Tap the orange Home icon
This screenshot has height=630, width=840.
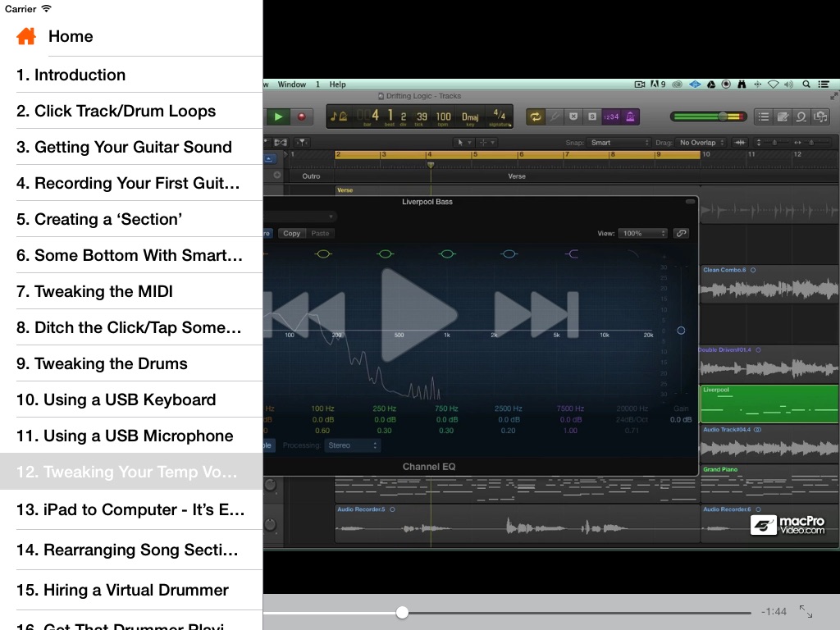point(26,36)
